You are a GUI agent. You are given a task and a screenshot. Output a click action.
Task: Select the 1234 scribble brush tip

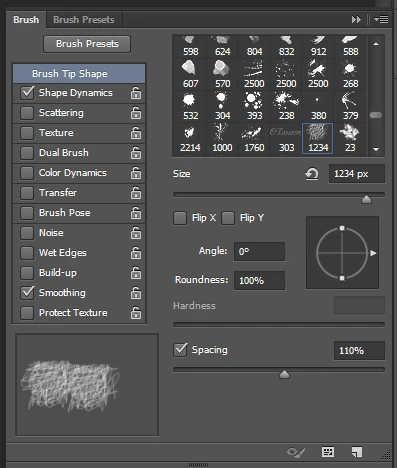tap(318, 138)
